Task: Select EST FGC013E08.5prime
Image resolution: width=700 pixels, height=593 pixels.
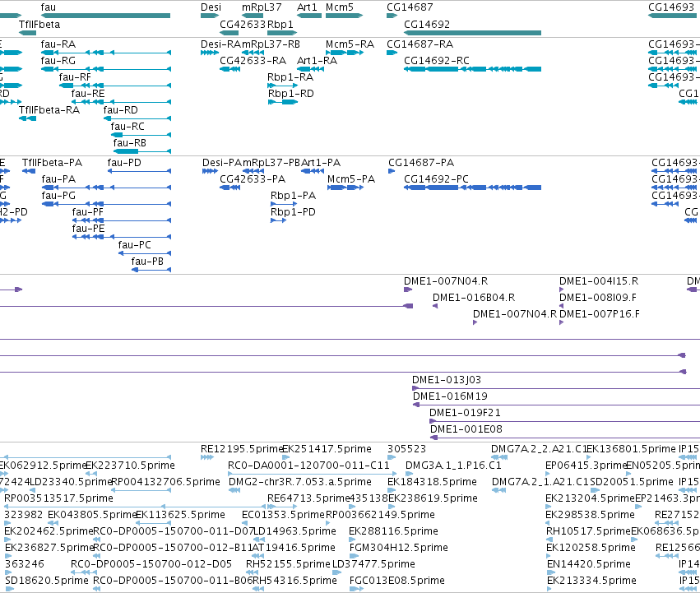Action: pos(396,580)
